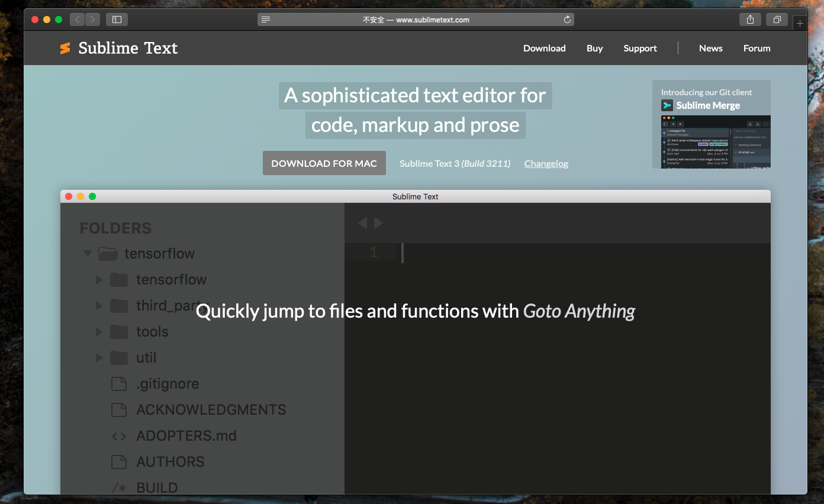Click the Sublime Merge logo icon
The width and height of the screenshot is (824, 504).
(x=667, y=105)
